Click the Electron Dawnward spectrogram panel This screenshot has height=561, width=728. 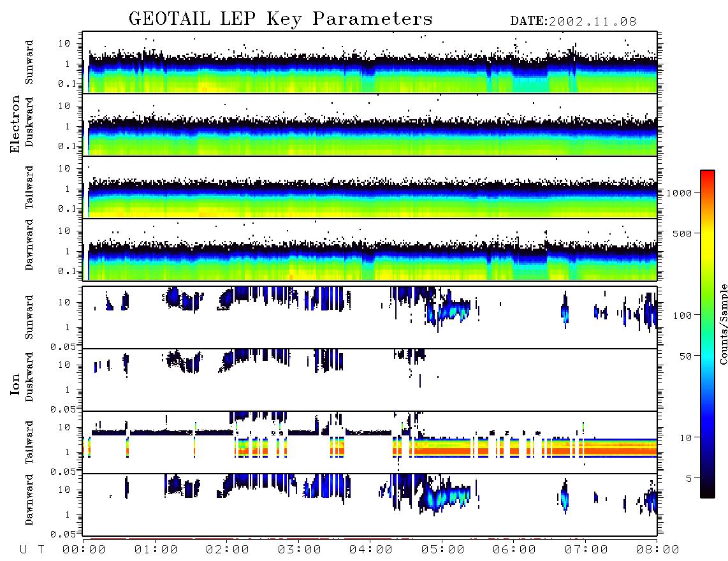[370, 249]
